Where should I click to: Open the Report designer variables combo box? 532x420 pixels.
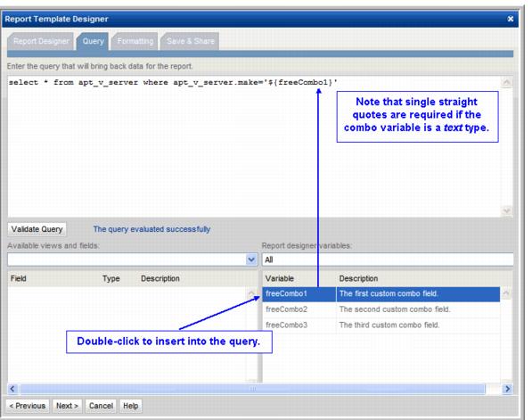point(388,259)
